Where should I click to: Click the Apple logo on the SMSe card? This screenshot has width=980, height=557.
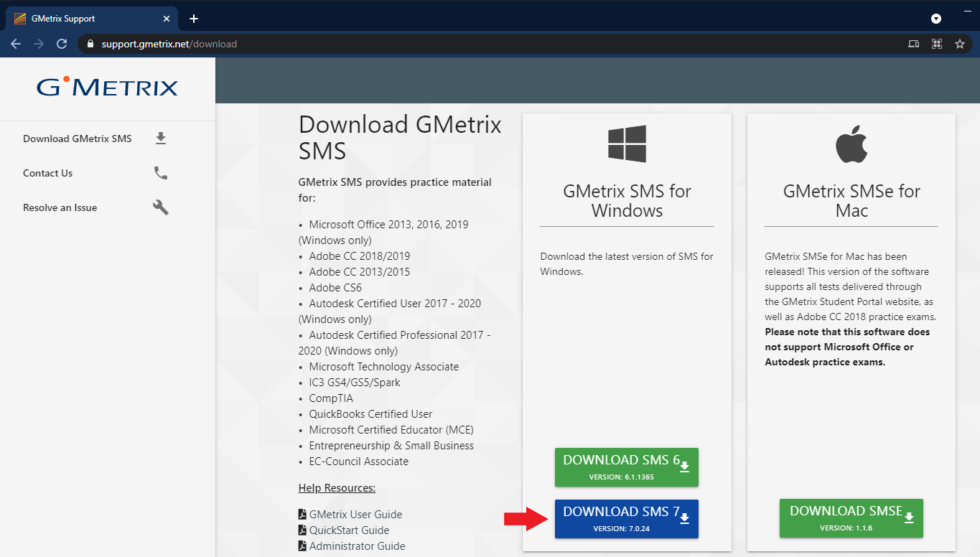851,144
